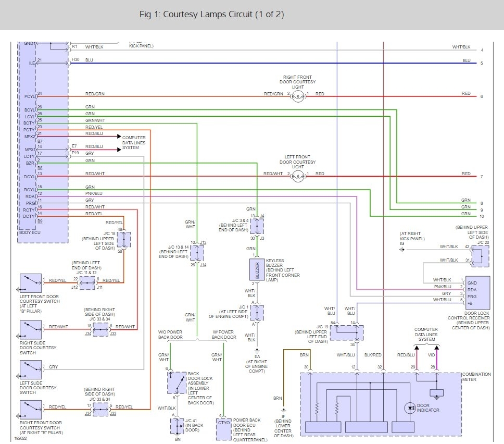The height and width of the screenshot is (444, 504).
Task: Select the door lock control receiver block
Action: click(477, 292)
